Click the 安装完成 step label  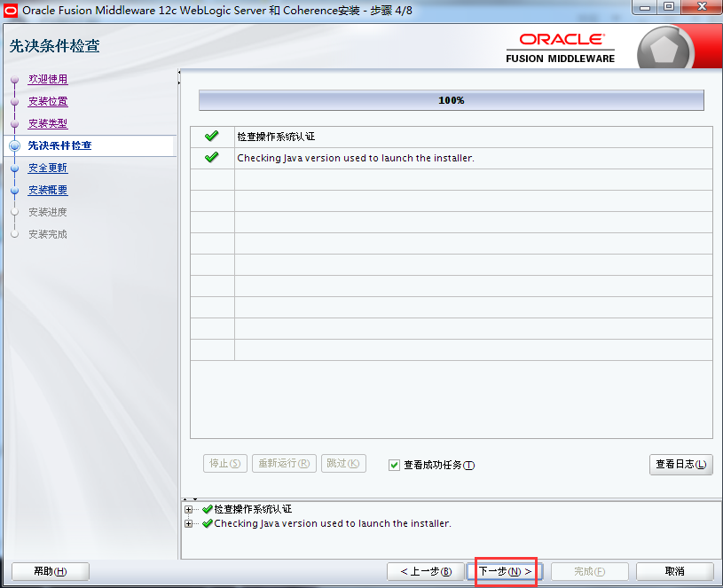click(48, 234)
